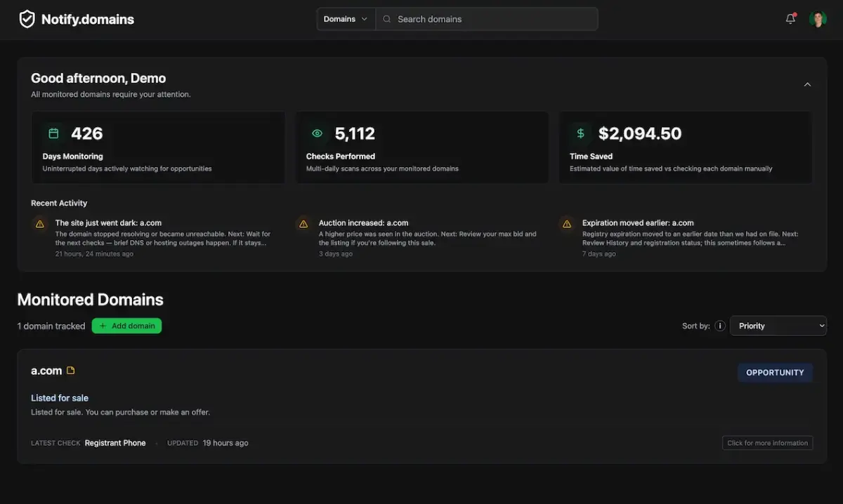843x504 pixels.
Task: Open the notifications bell
Action: (x=790, y=19)
